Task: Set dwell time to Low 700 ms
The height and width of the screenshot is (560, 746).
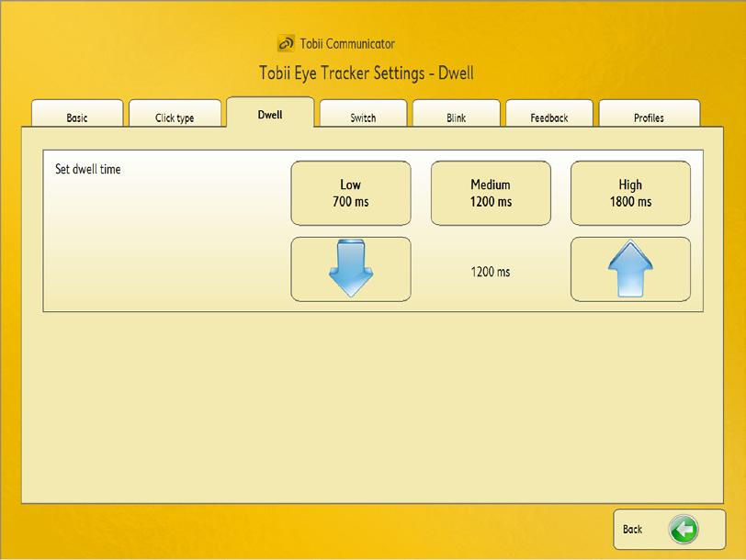Action: point(351,193)
